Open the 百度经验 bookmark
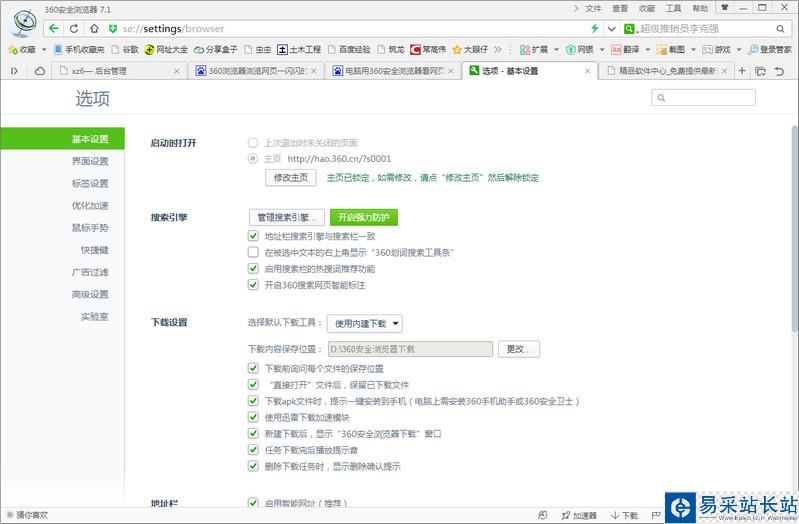Viewport: 799px width, 524px height. point(349,49)
